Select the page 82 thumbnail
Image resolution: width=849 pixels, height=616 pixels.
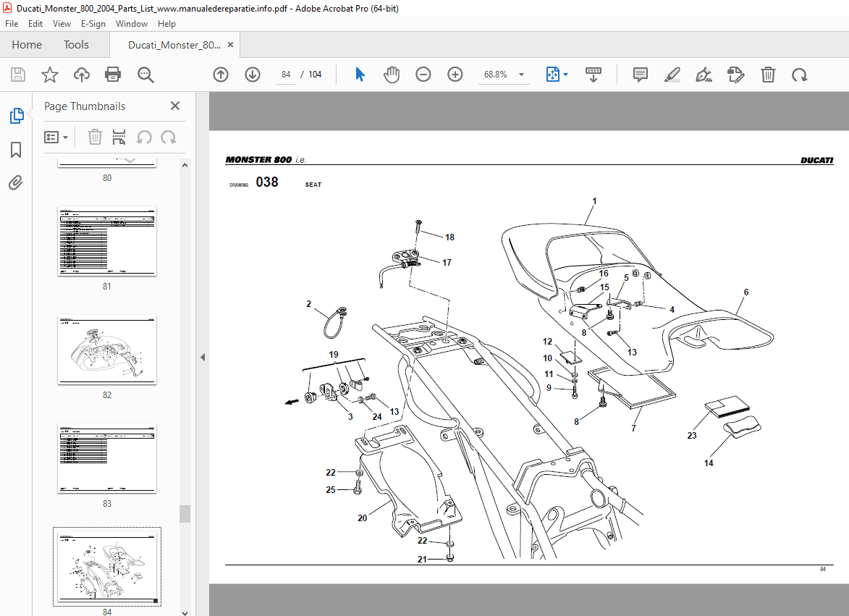point(107,350)
